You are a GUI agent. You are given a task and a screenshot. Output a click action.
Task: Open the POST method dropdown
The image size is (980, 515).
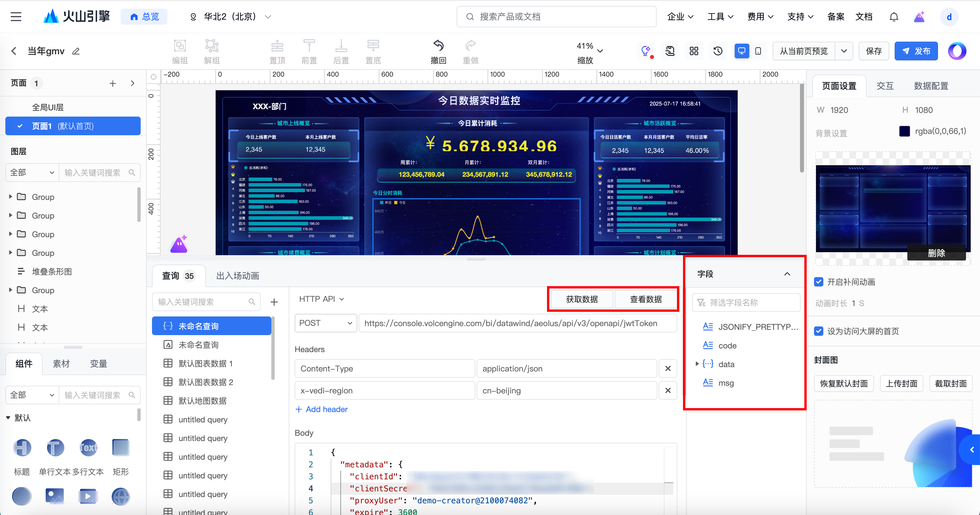325,323
